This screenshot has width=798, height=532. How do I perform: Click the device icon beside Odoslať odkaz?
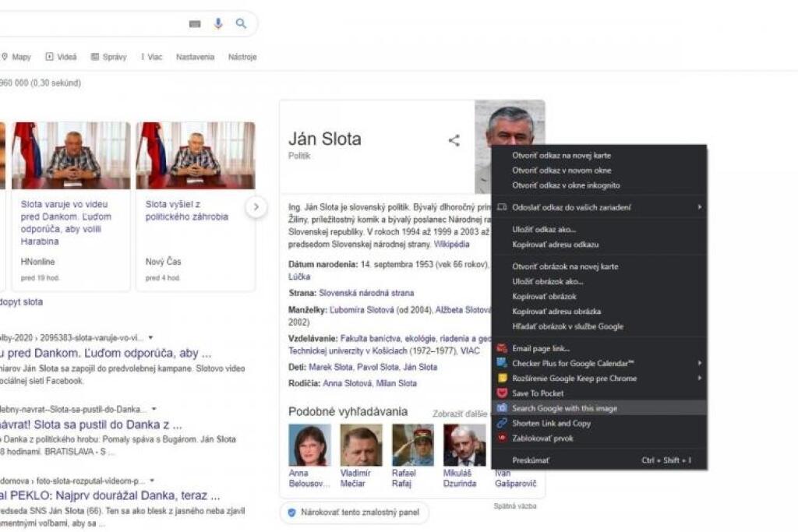[502, 207]
